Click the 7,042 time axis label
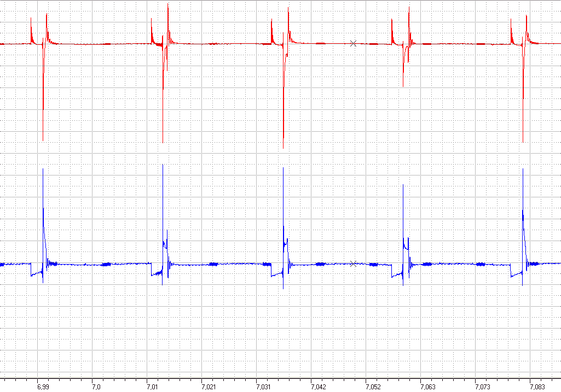The image size is (561, 392). click(x=318, y=387)
